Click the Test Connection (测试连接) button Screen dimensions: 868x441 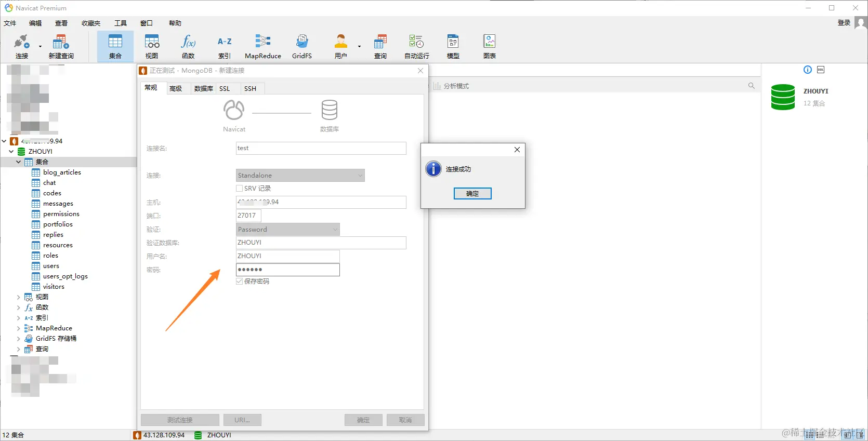[180, 420]
